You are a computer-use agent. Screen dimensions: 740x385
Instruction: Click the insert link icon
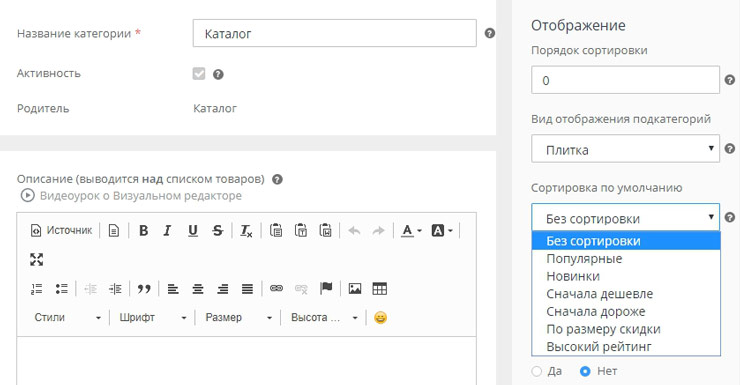click(x=276, y=288)
